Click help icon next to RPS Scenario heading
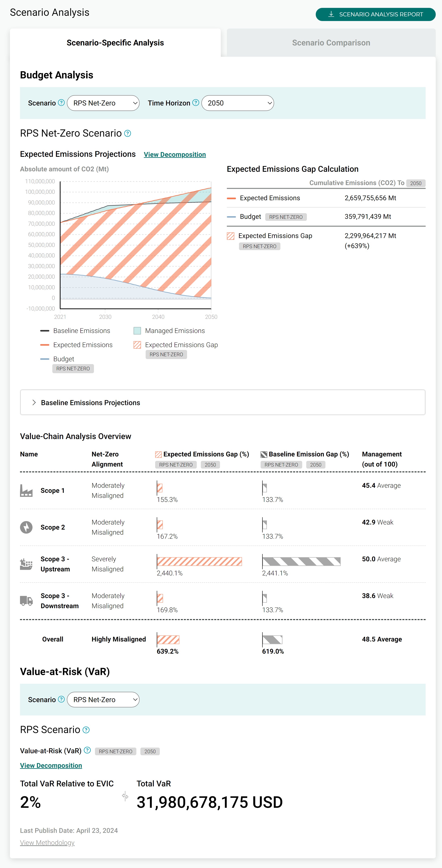 pyautogui.click(x=86, y=730)
